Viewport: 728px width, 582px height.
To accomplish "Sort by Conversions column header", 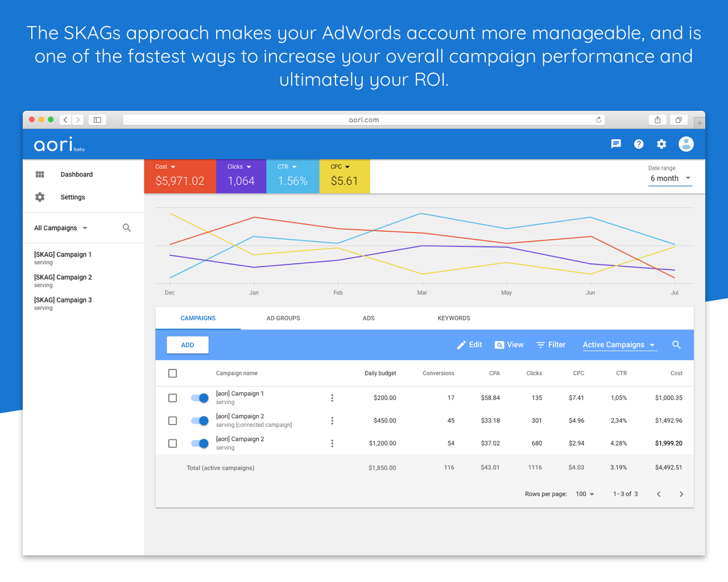I will coord(439,373).
